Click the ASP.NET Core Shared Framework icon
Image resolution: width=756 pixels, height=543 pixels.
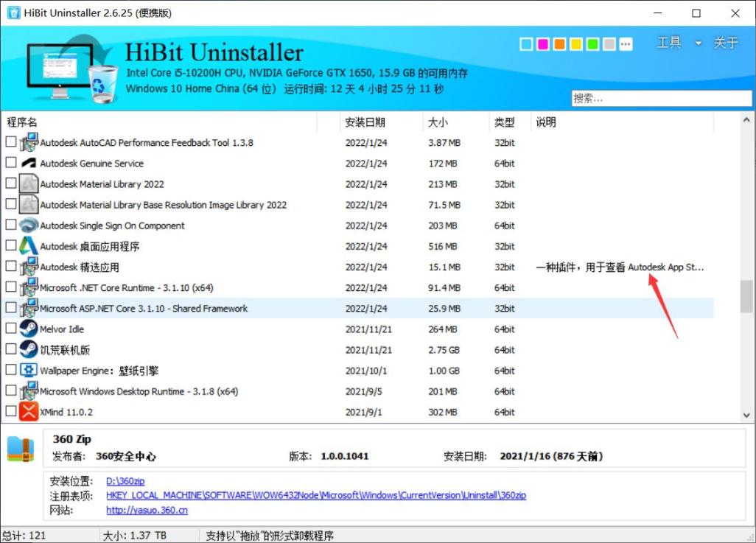point(29,308)
